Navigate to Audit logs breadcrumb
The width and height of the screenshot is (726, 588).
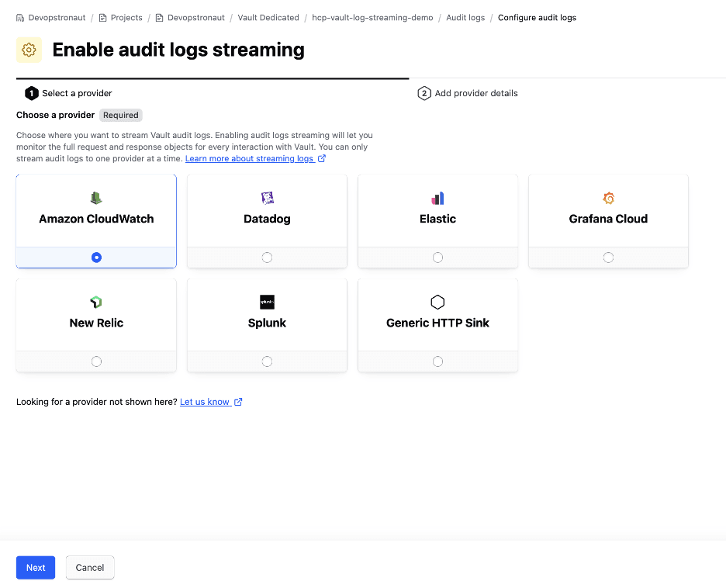pos(465,17)
